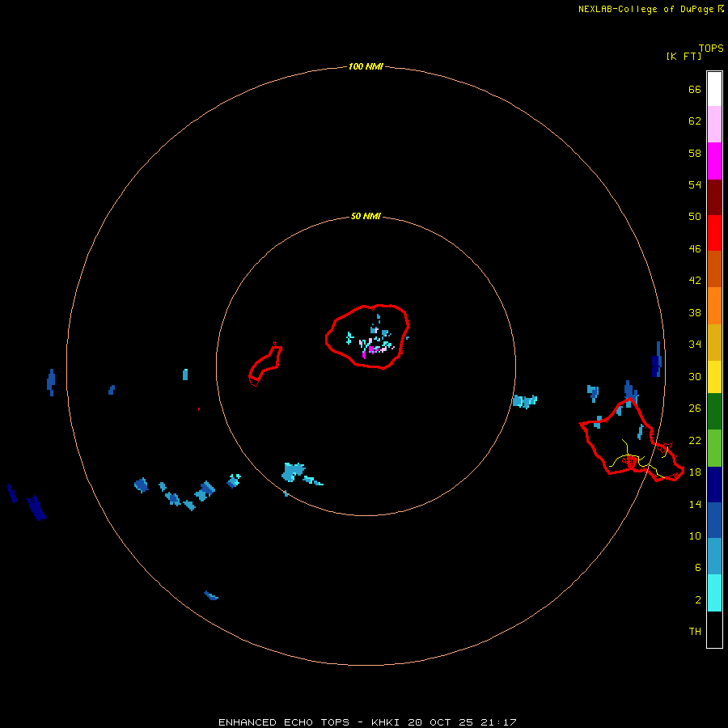The width and height of the screenshot is (728, 728).
Task: Click legend value 38
Action: point(695,312)
